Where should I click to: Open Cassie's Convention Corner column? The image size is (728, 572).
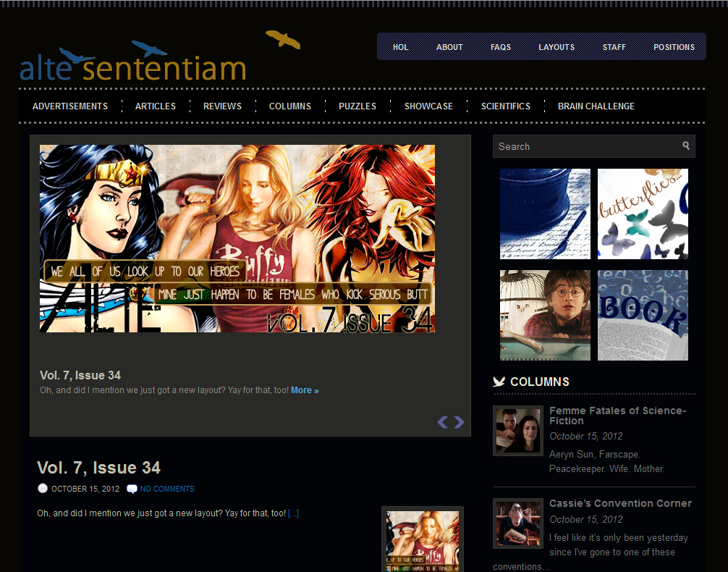620,503
